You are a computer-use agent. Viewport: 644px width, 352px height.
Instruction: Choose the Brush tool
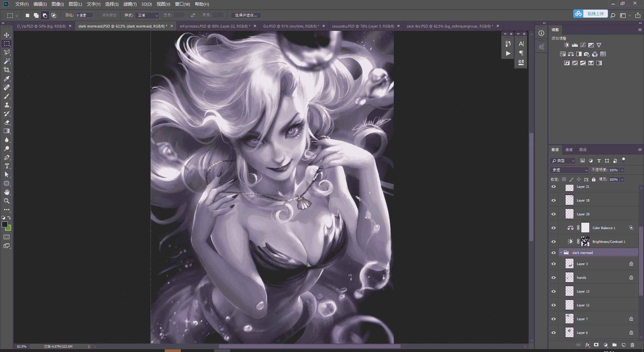7,96
